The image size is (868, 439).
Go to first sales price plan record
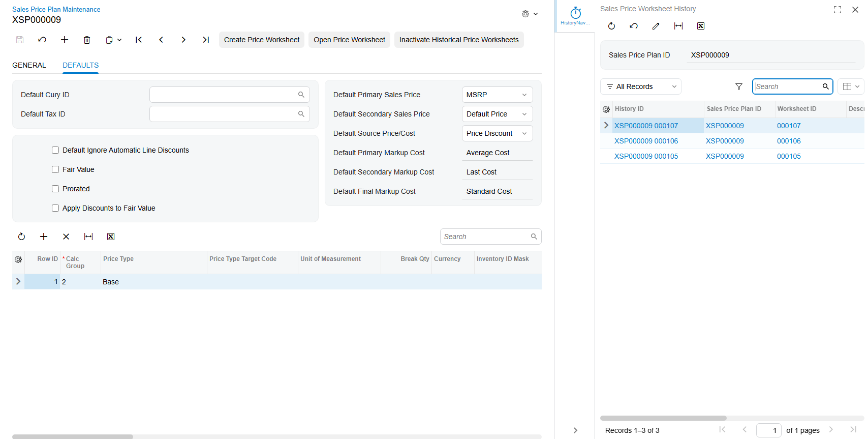139,40
